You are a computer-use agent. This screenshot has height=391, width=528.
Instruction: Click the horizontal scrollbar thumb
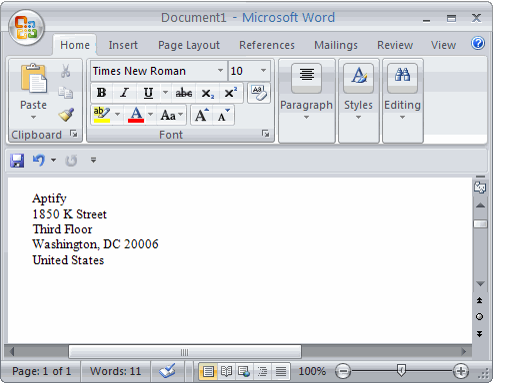click(x=185, y=352)
